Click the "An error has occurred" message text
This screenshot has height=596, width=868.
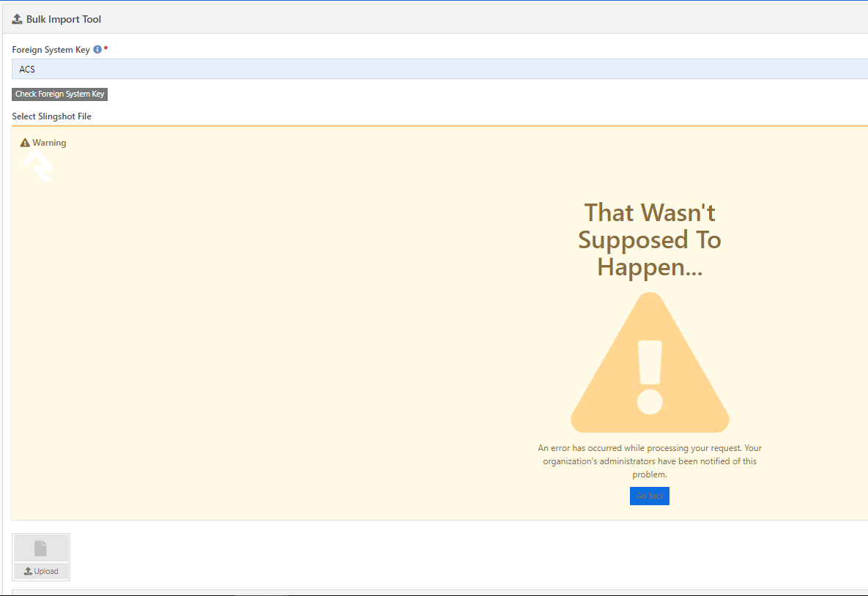click(649, 461)
